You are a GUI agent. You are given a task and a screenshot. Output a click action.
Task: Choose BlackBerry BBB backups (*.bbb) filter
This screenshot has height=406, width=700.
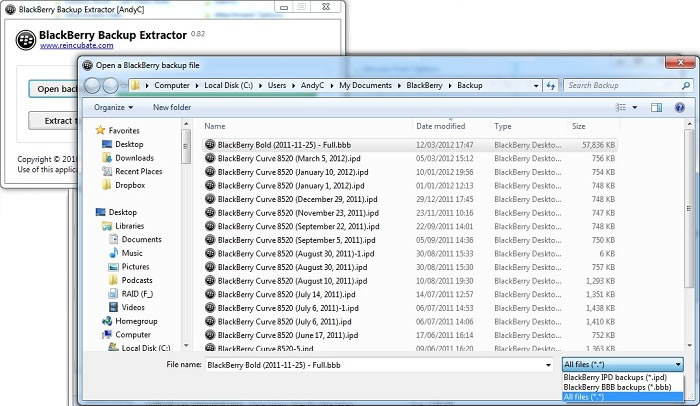623,387
